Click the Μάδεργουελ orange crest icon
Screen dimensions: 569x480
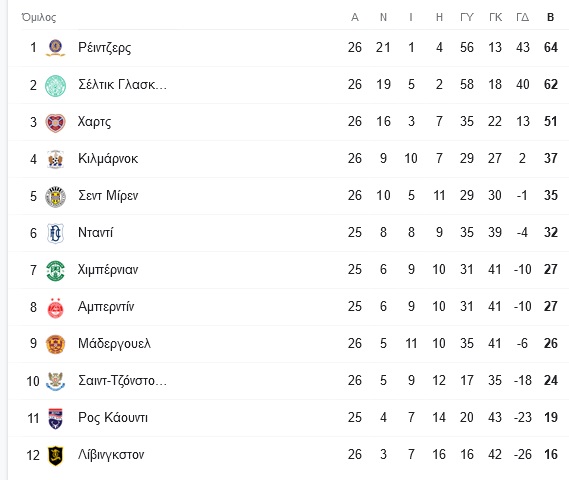coord(56,344)
